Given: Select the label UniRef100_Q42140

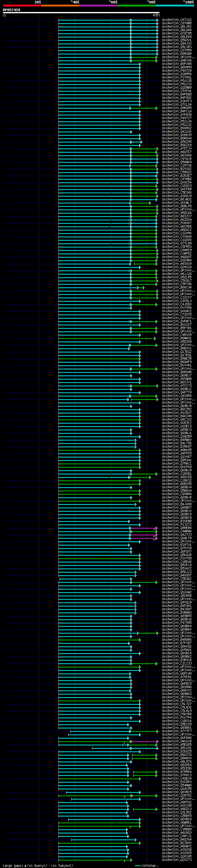Looking at the screenshot, I should coord(176,132).
